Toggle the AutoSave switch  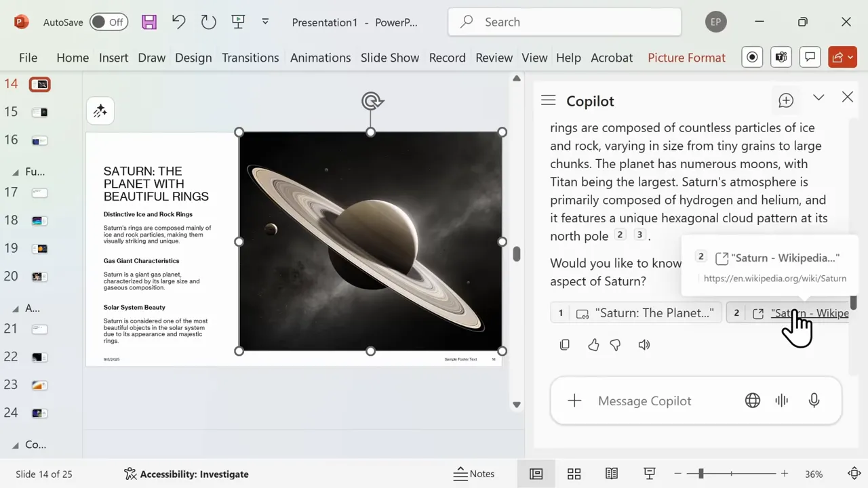coord(108,22)
